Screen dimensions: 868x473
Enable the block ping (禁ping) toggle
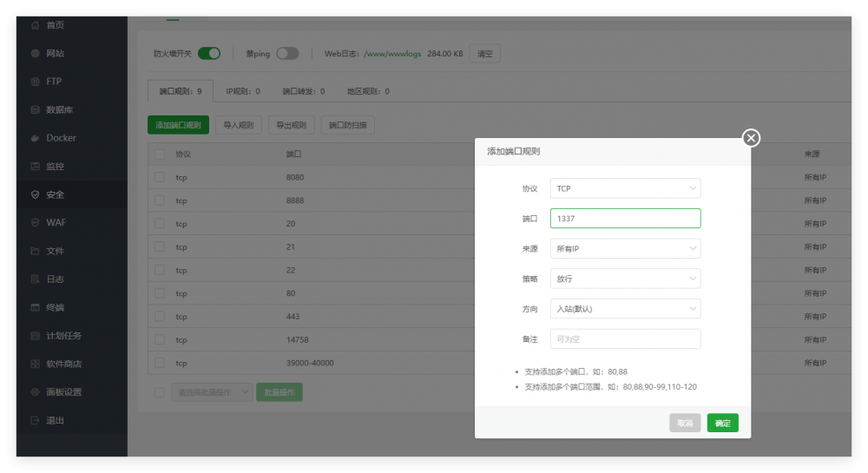coord(287,54)
